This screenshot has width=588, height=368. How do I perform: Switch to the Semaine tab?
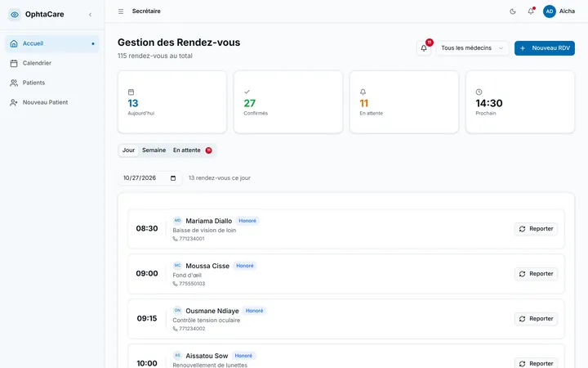click(154, 150)
